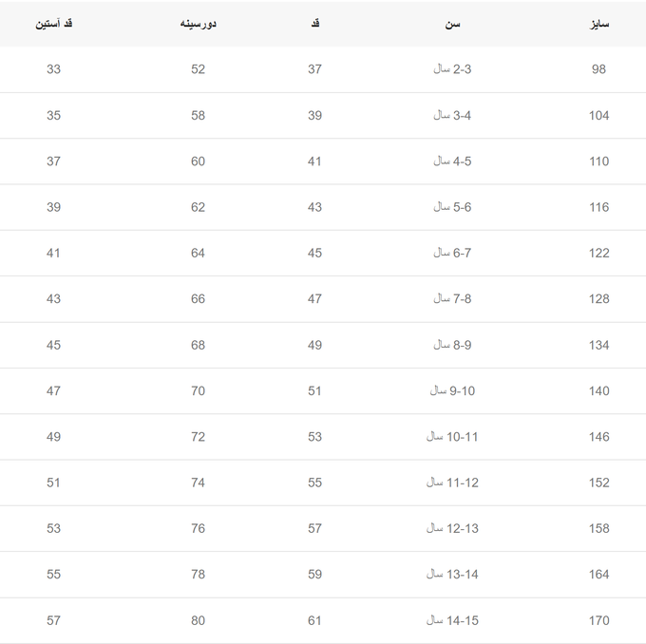Click height value 61 cell
Screen dimensions: 646x644
click(x=314, y=620)
